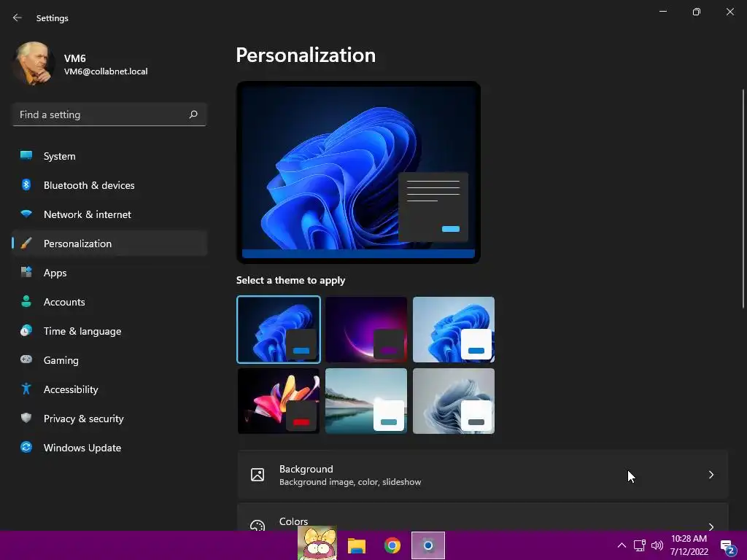This screenshot has height=560, width=747.
Task: Click the search magnifier icon
Action: [x=193, y=114]
